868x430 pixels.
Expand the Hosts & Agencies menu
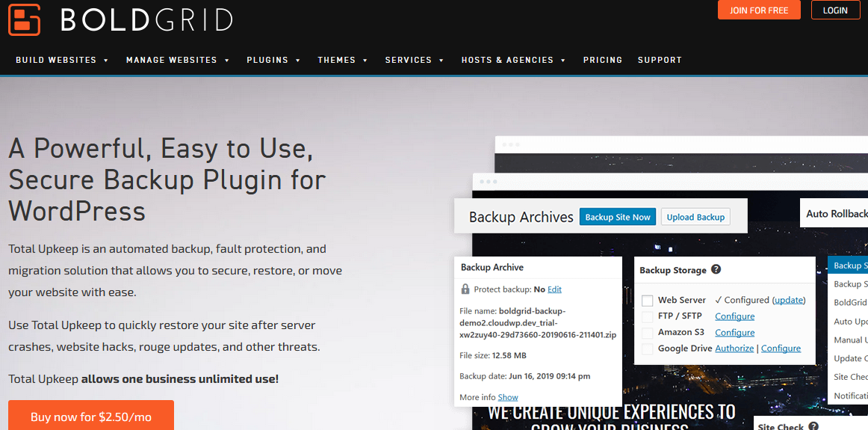pos(513,60)
